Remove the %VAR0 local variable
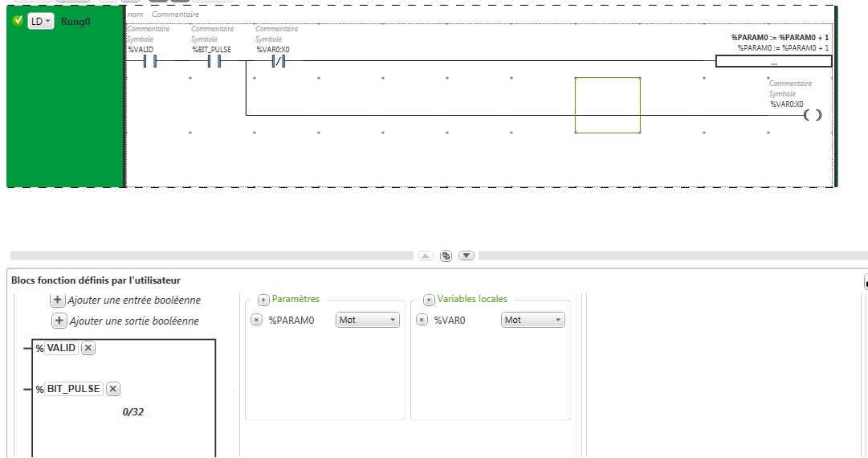 pyautogui.click(x=422, y=320)
